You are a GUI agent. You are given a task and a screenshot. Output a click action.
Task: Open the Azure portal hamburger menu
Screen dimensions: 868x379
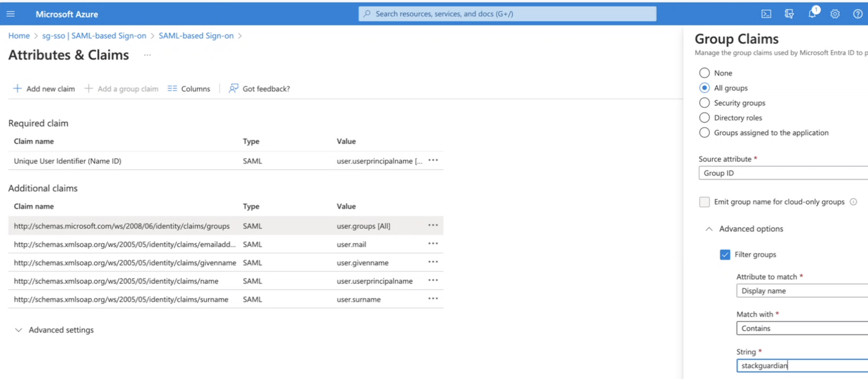(10, 14)
